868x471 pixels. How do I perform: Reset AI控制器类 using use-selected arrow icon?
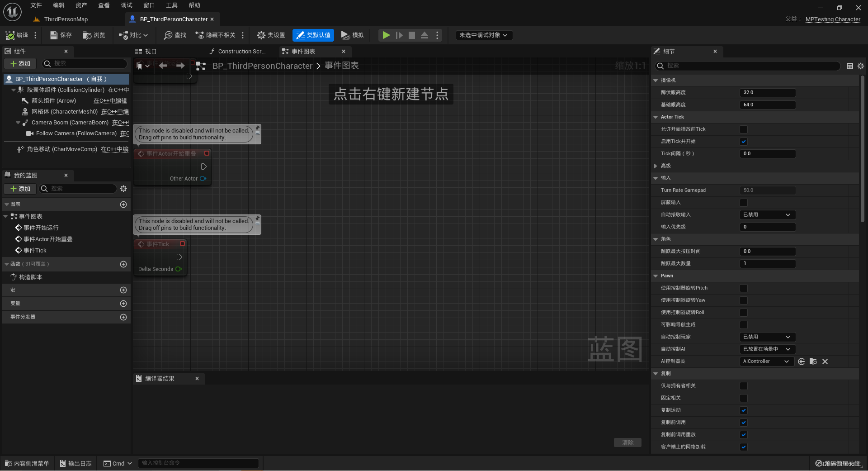point(802,362)
